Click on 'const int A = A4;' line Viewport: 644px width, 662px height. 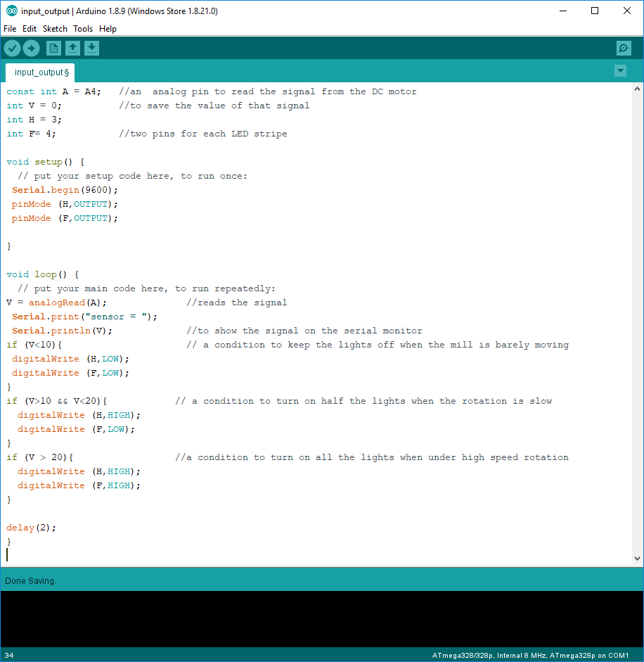tap(53, 91)
